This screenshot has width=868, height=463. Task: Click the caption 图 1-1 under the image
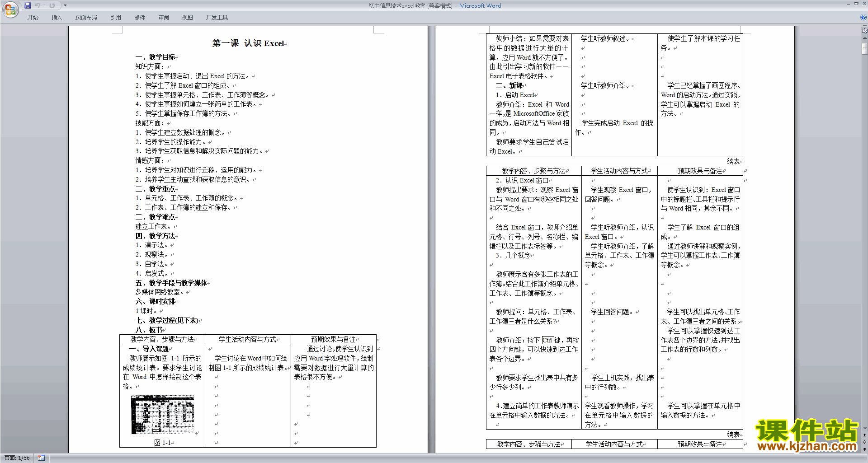point(163,443)
